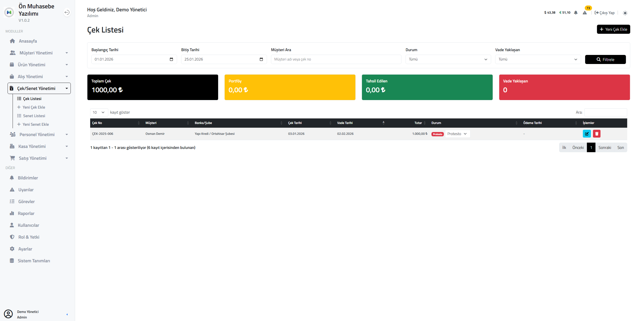Click the Müşteri Ara search field
The width and height of the screenshot is (644, 321).
click(336, 59)
